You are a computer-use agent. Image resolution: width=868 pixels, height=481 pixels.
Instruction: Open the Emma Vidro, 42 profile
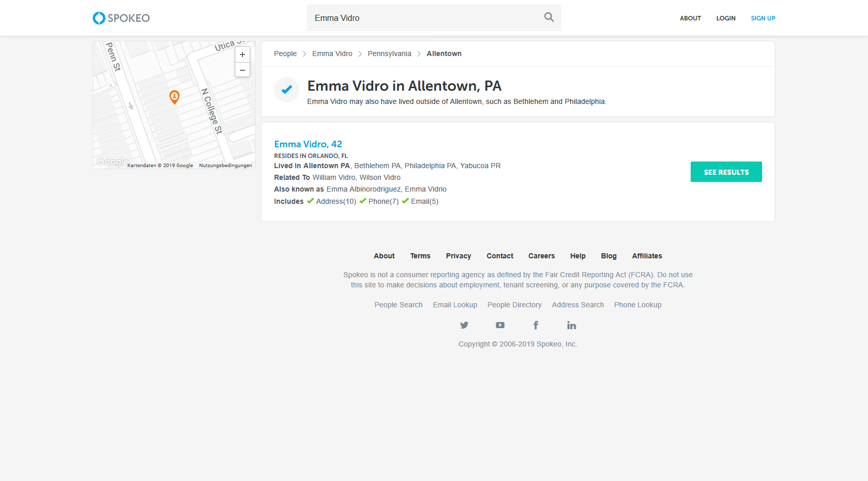point(308,144)
